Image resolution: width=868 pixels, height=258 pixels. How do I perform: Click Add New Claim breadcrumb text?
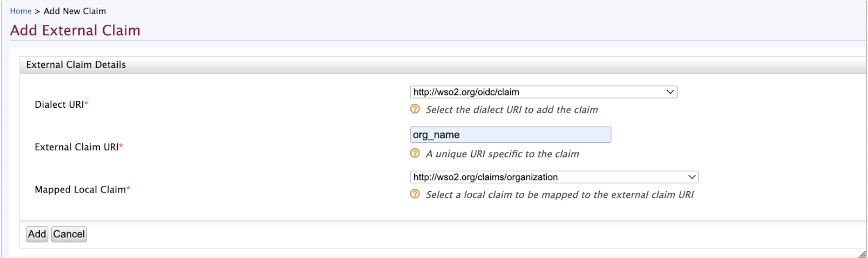[75, 11]
